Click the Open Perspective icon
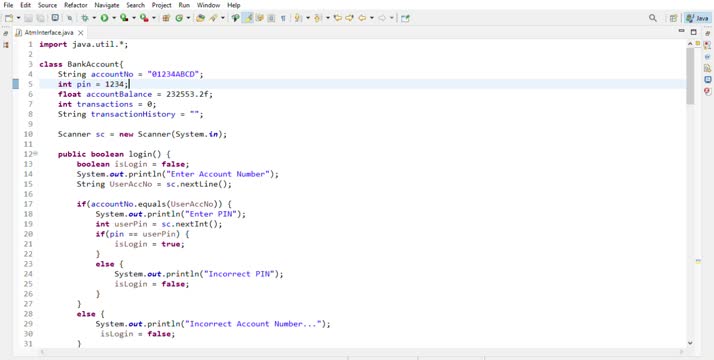The width and height of the screenshot is (714, 360). pyautogui.click(x=673, y=18)
